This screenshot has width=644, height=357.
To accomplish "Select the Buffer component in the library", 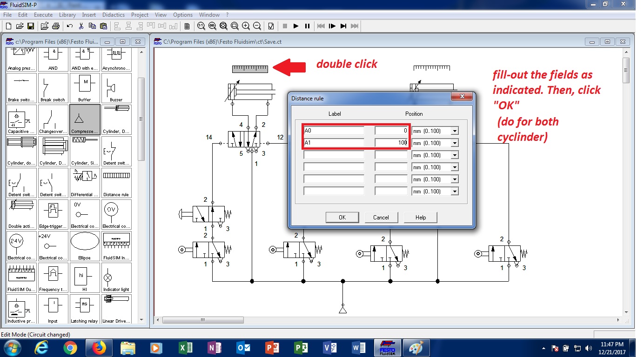I will (x=85, y=88).
